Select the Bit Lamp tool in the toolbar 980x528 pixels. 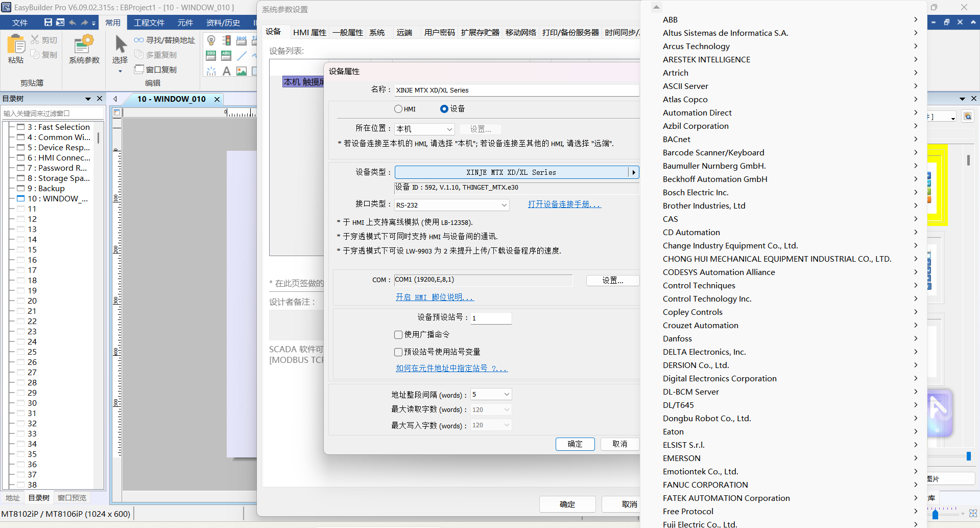[x=211, y=40]
